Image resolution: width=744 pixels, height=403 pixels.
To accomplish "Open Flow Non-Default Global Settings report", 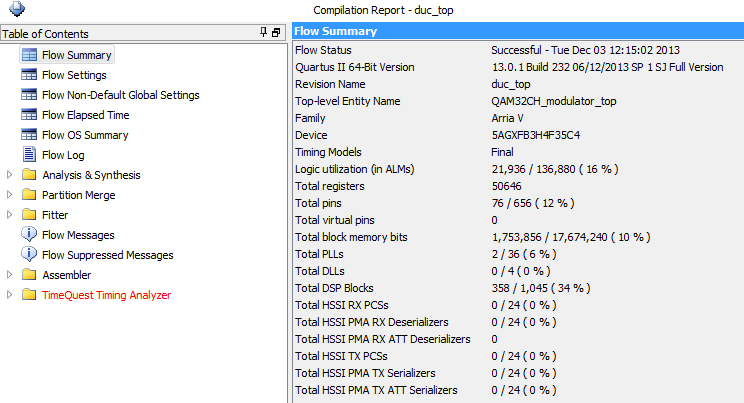I will [121, 95].
